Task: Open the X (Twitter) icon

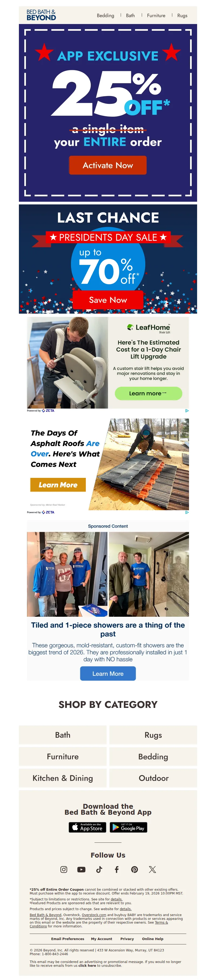Action: (152, 869)
